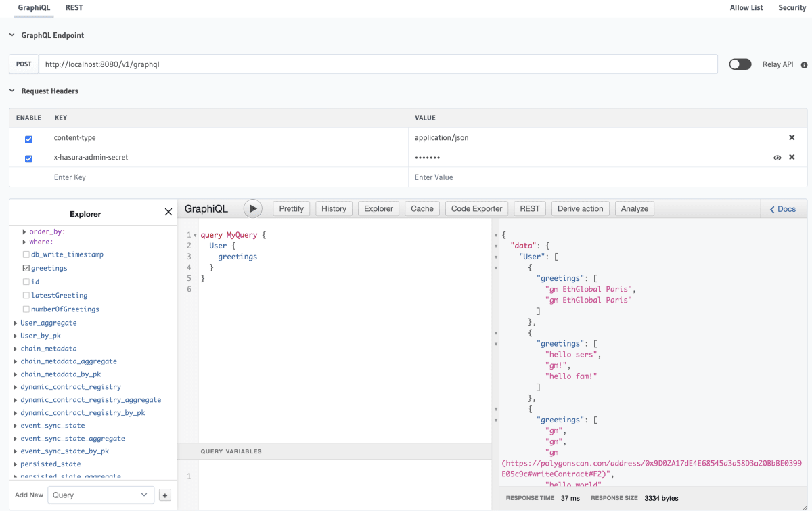Open the Security page
The height and width of the screenshot is (511, 812).
click(792, 8)
